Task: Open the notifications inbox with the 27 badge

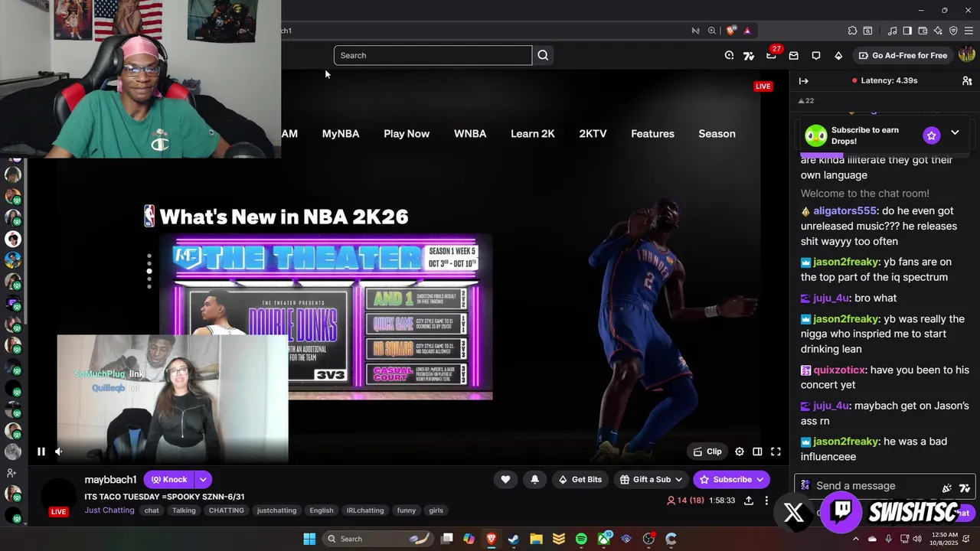Action: point(772,55)
